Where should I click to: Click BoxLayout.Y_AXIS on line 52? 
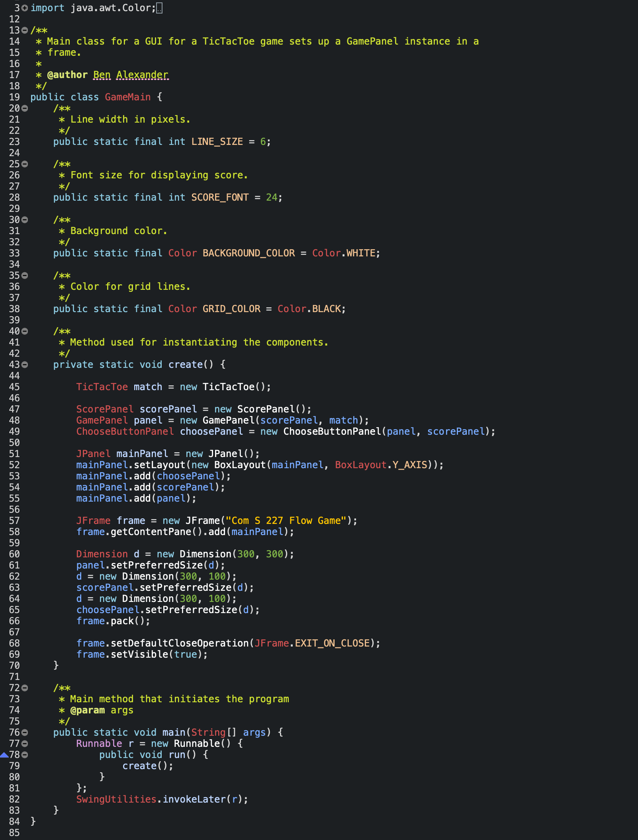click(381, 465)
